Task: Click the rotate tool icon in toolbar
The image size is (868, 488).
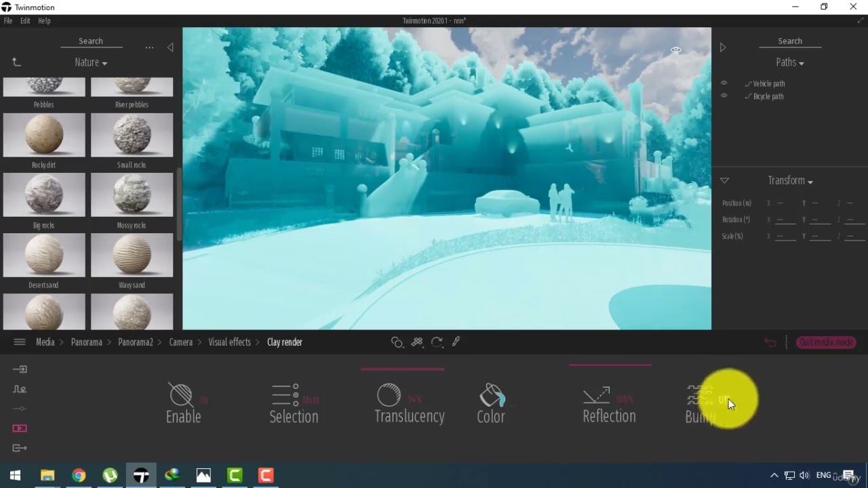Action: [437, 342]
